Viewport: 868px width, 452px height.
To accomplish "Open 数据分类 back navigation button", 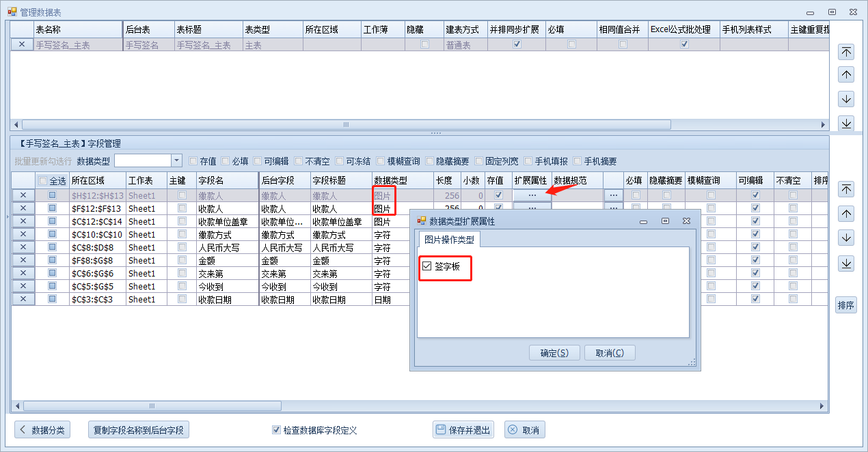I will [42, 430].
